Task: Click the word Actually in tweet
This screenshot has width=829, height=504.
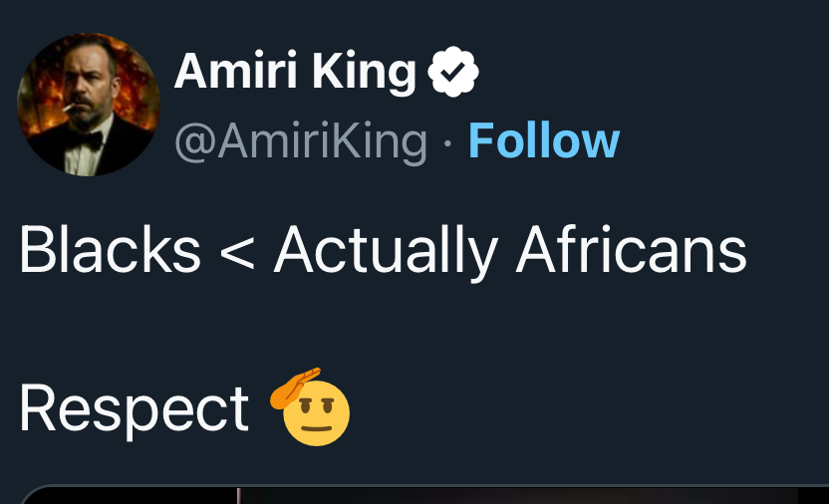Action: (385, 251)
